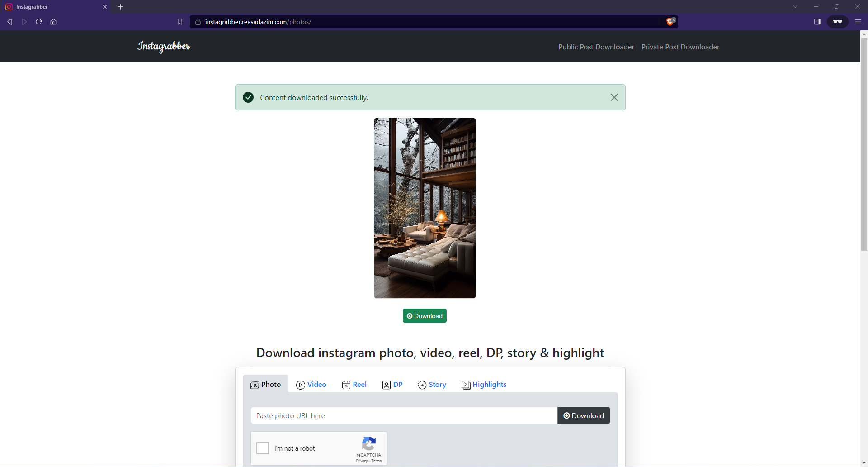
Task: Select the DP downloader icon
Action: [x=386, y=385]
